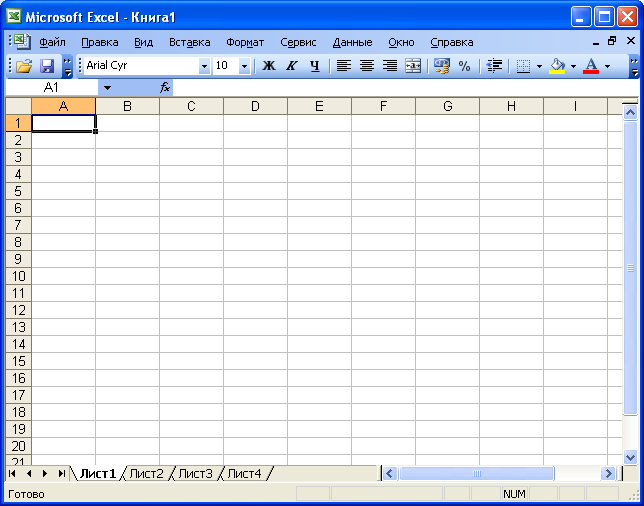Open the Arial Cyr font dropdown

[204, 66]
